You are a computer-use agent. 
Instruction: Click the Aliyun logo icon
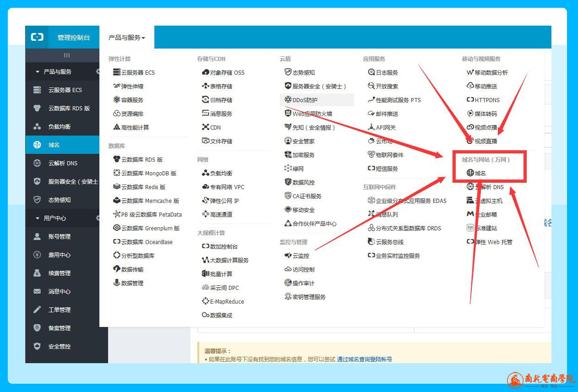coord(37,38)
